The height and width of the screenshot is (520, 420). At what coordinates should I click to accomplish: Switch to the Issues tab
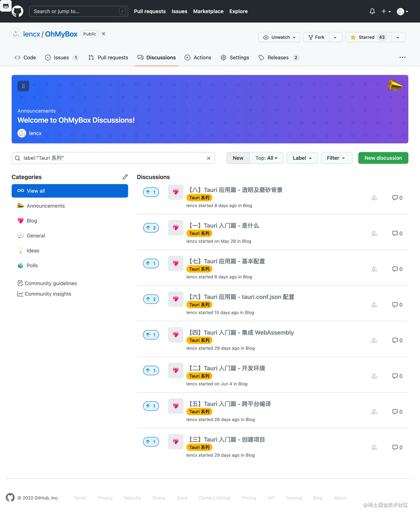(62, 57)
